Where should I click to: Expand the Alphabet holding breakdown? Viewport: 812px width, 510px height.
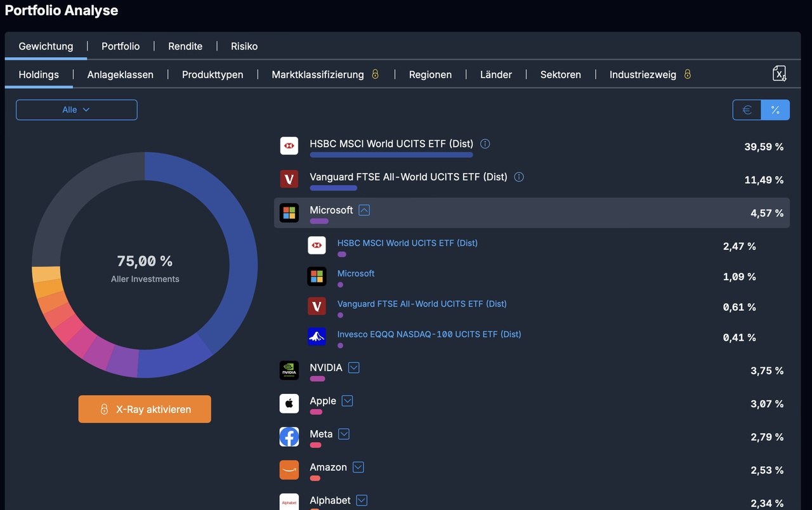coord(362,500)
